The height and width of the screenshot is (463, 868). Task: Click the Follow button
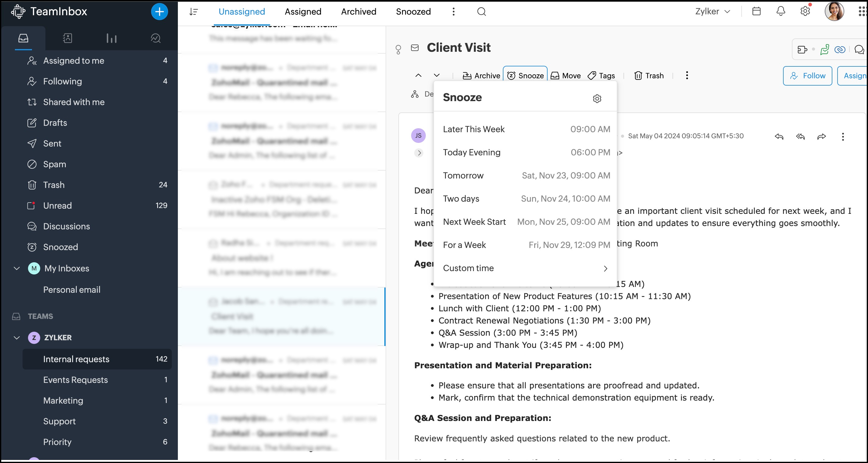tap(807, 76)
